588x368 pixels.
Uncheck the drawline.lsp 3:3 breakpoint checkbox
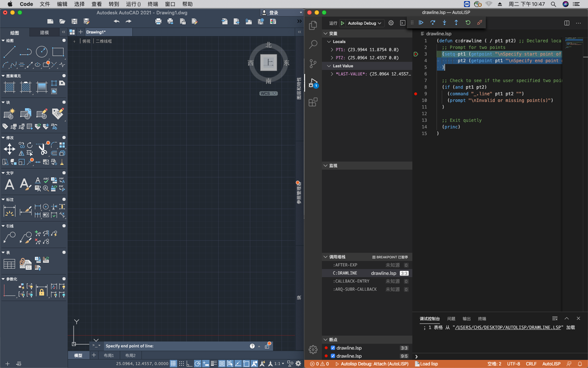[333, 348]
